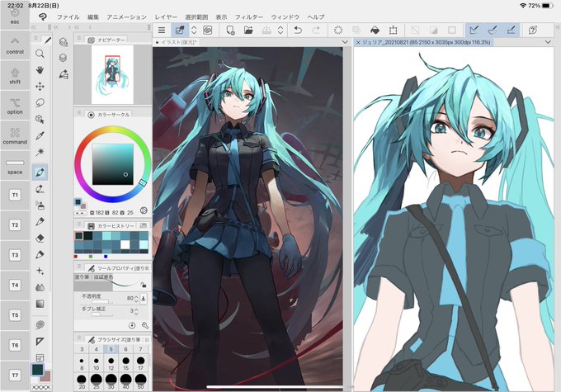Select the Zoom magnifier tool
The width and height of the screenshot is (561, 392).
pos(40,54)
